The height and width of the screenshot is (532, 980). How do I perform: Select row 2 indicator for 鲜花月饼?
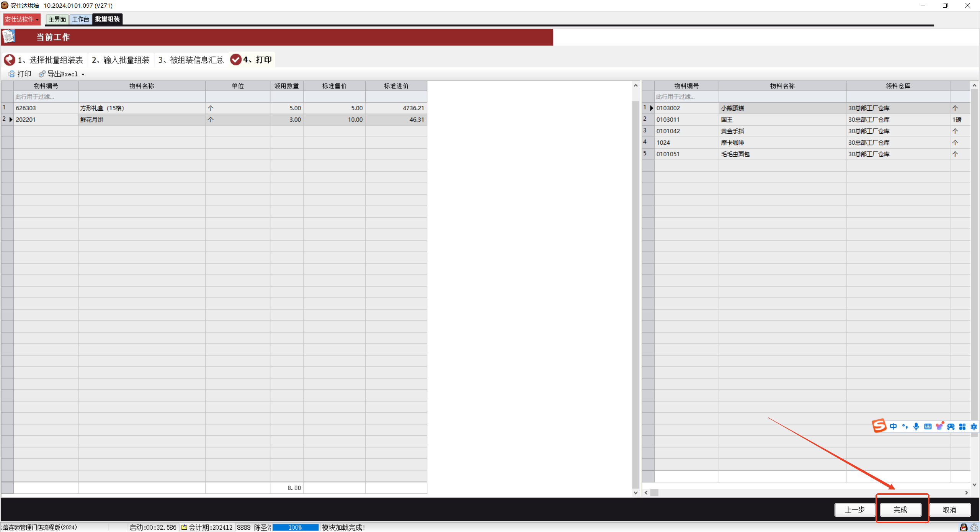coord(7,119)
